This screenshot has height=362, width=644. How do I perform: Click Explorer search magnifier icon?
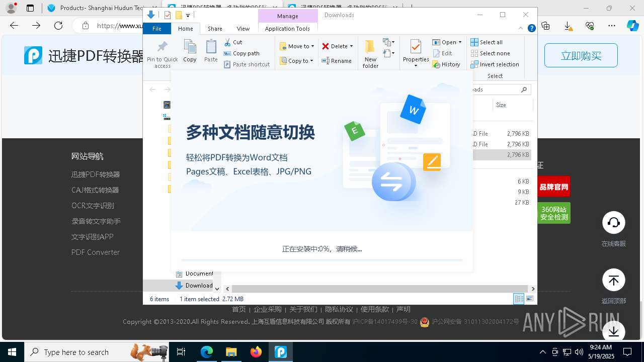[524, 89]
